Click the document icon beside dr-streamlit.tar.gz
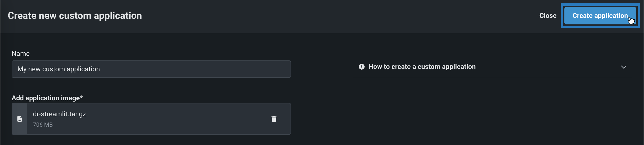644x145 pixels. coord(20,119)
